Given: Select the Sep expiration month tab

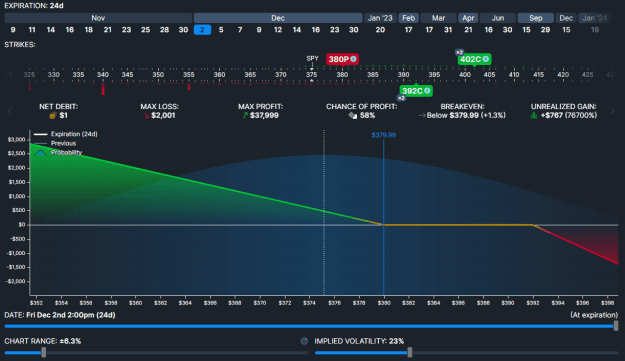Looking at the screenshot, I should click(536, 18).
